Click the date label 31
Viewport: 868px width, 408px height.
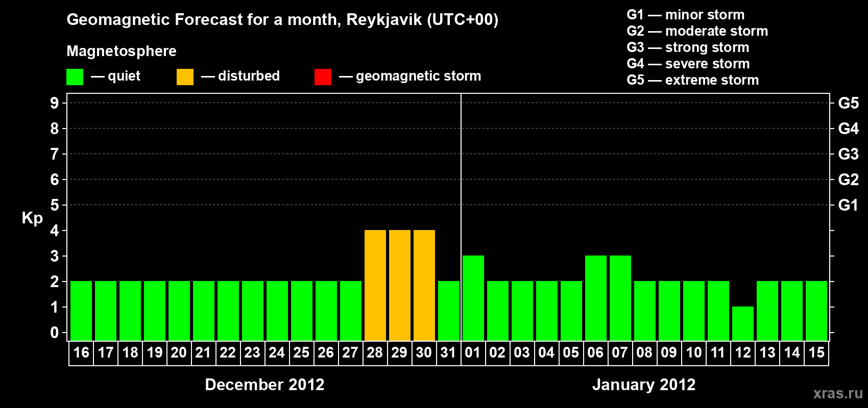point(448,353)
